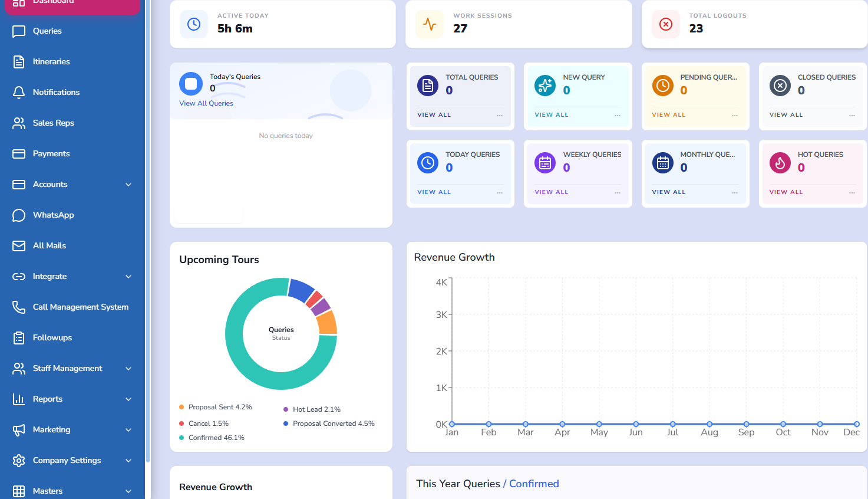Expand the Accounts sidebar submenu

tap(128, 185)
